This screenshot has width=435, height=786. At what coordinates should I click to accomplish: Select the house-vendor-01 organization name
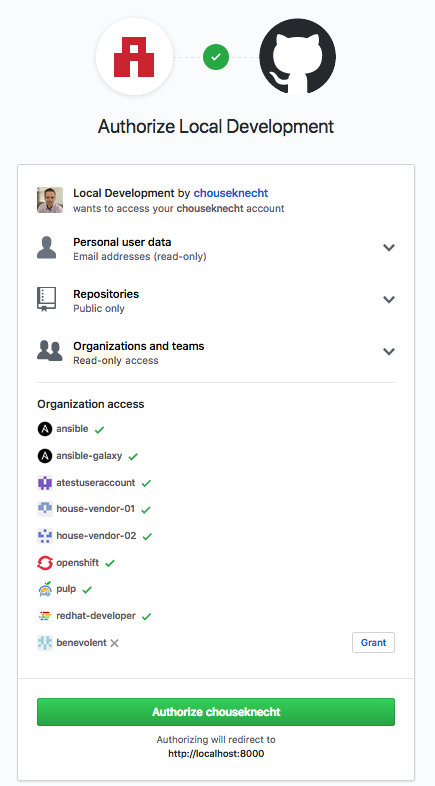(x=96, y=509)
